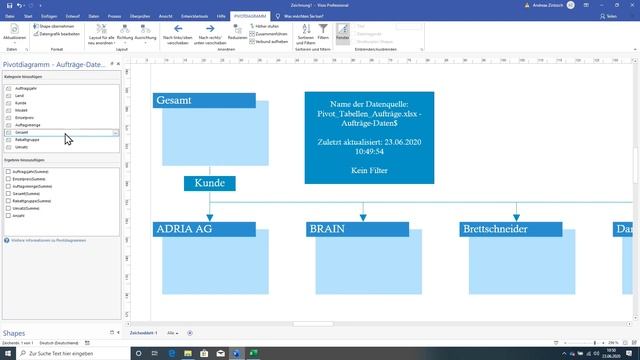This screenshot has width=640, height=360.
Task: Check the Rabattgruppe(Summe) checkbox
Action: pyautogui.click(x=8, y=201)
